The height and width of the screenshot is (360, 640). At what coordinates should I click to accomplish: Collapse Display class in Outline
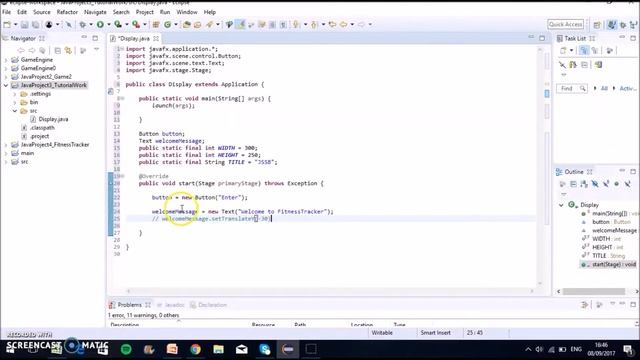[x=561, y=205]
